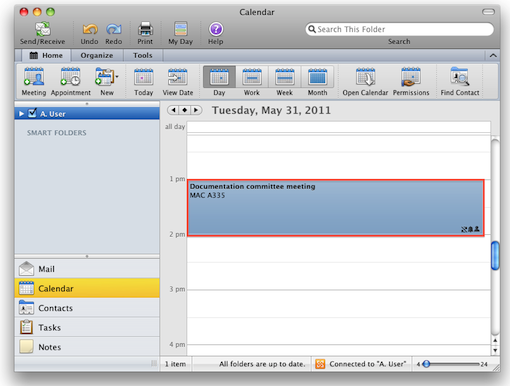Go to the next day
The width and height of the screenshot is (510, 386).
[196, 110]
